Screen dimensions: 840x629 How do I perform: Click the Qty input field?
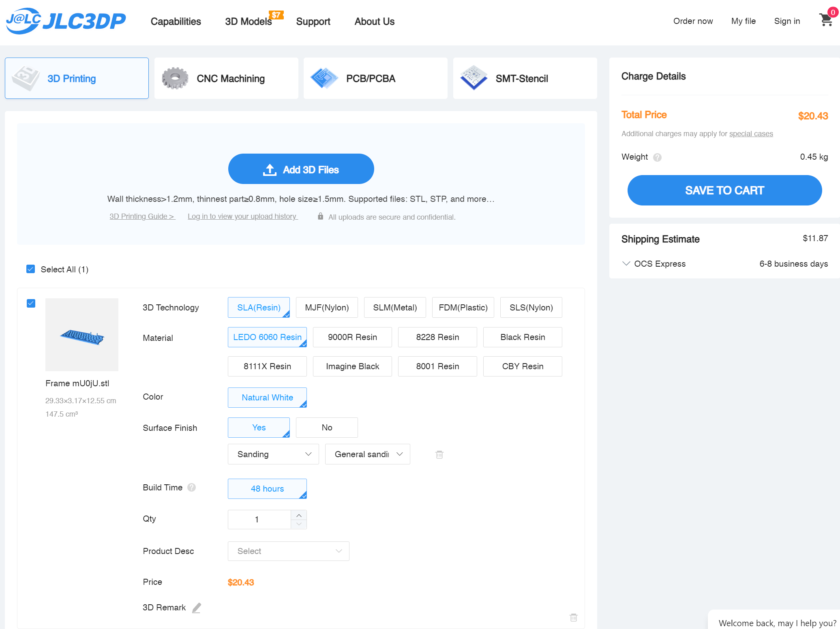259,520
